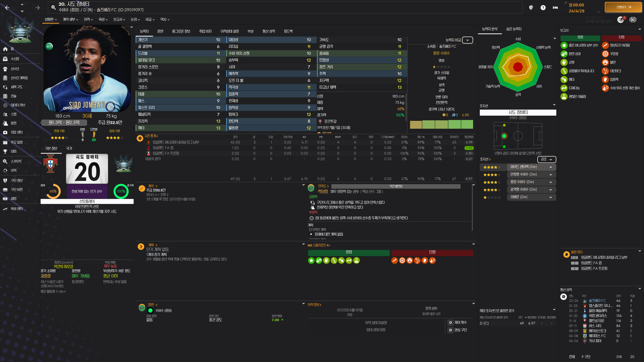The height and width of the screenshot is (362, 644).
Task: Click the FM logo icon
Action: (x=555, y=8)
